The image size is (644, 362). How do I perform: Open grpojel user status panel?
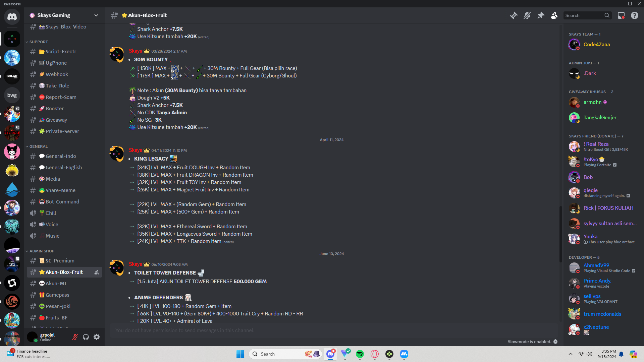pyautogui.click(x=48, y=337)
